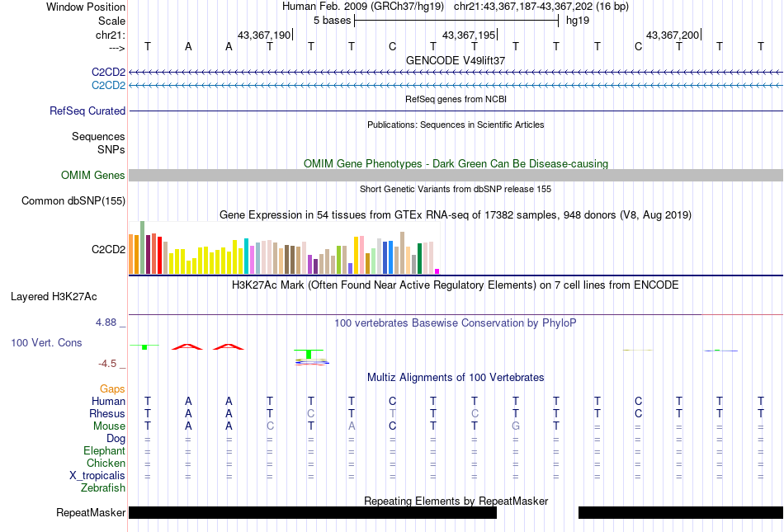
Task: Click the magenta last GTEx expression bar
Action: 437,271
